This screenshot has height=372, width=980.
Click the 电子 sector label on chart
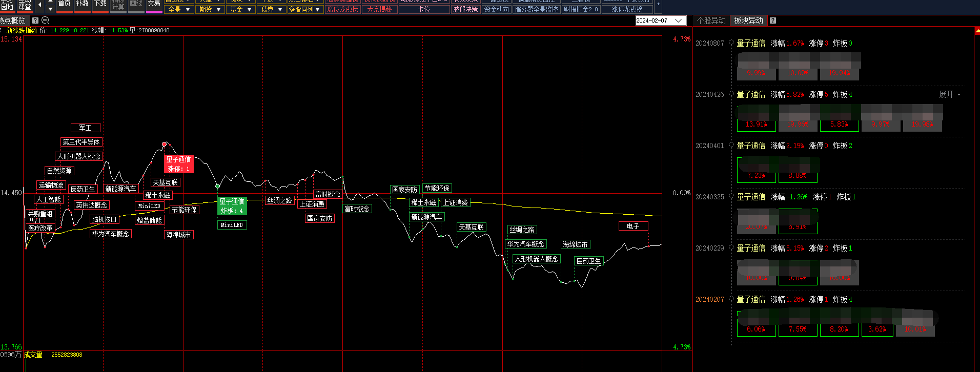[x=633, y=226]
